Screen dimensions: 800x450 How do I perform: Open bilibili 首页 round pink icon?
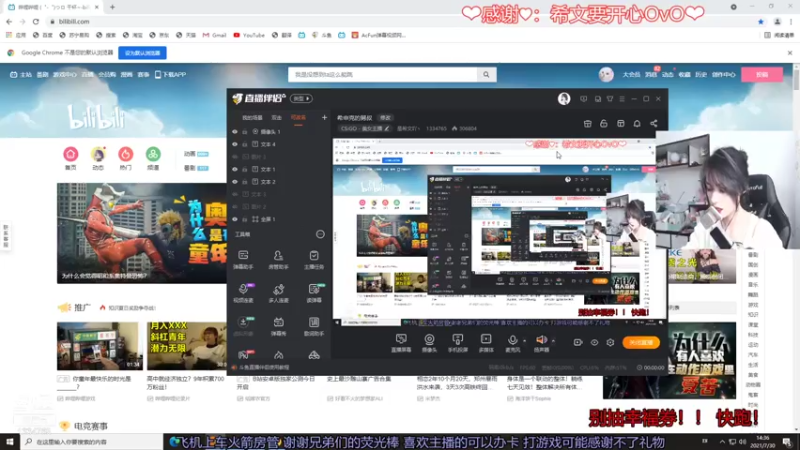point(70,154)
